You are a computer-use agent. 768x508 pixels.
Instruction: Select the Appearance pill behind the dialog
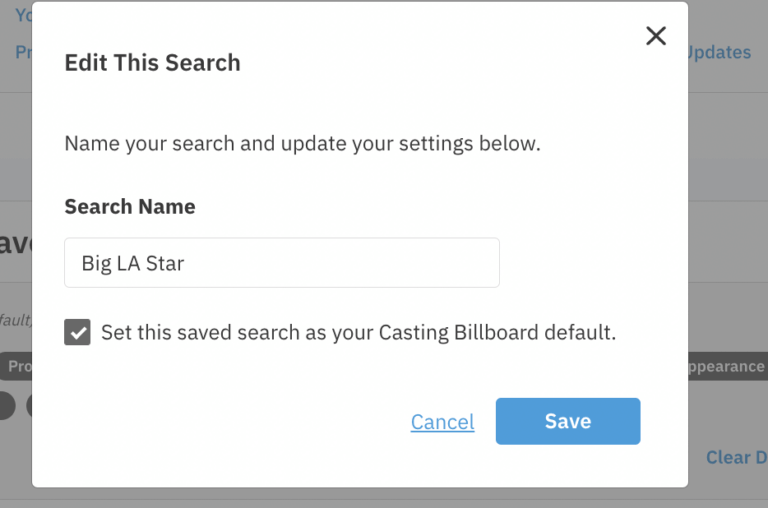click(x=728, y=366)
